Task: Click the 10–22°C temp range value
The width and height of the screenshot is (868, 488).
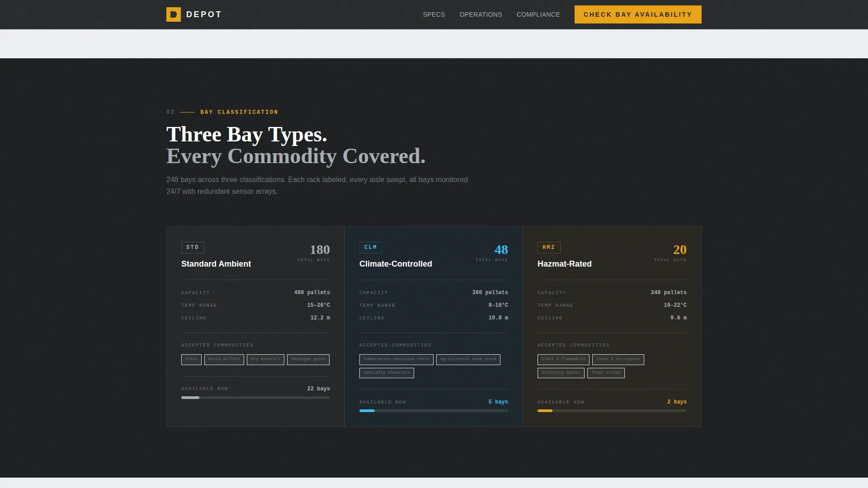Action: point(675,305)
